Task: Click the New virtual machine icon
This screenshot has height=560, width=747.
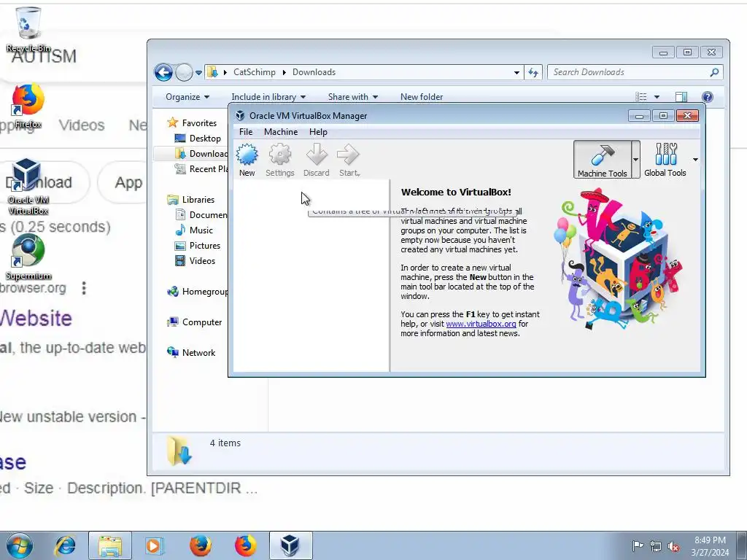Action: 247,160
